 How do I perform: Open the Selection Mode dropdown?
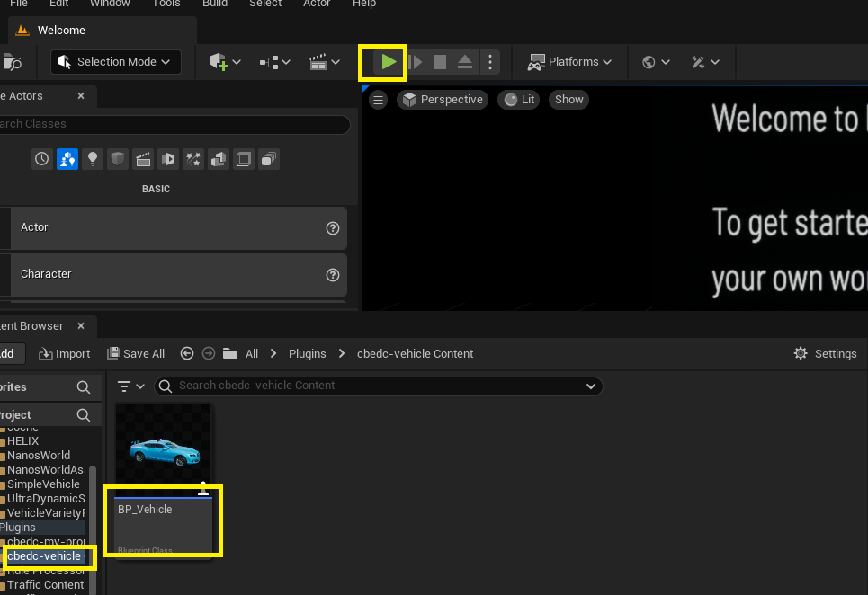(x=116, y=62)
